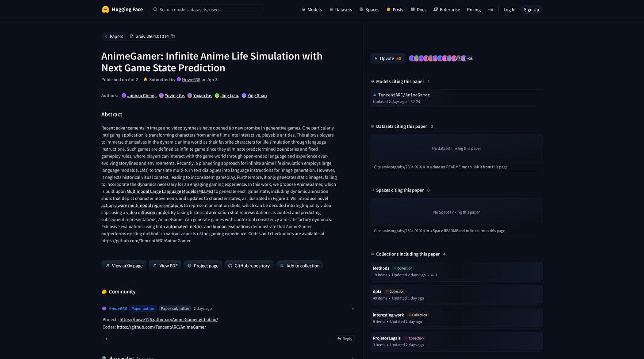Open commenter Howe666 profile in Community
This screenshot has width=644, height=359.
(118, 309)
